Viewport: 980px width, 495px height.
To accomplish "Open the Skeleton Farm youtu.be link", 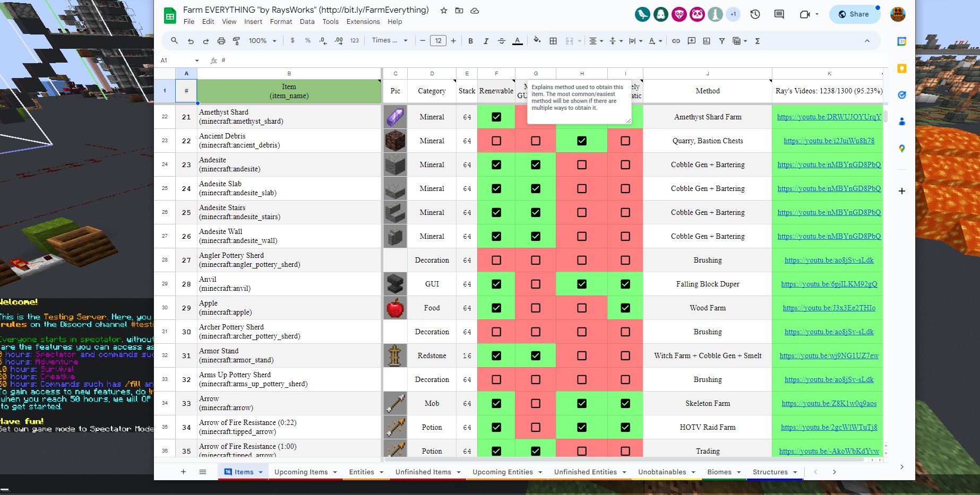I will 829,403.
